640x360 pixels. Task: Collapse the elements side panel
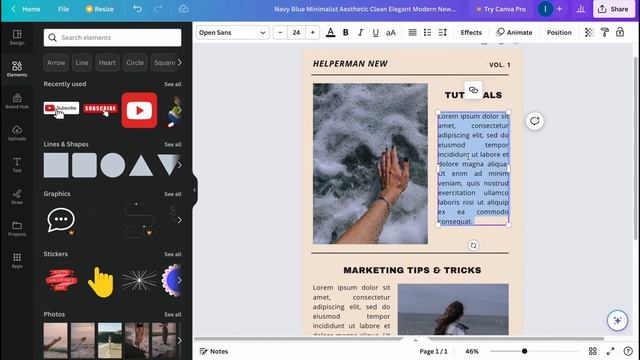[195, 190]
